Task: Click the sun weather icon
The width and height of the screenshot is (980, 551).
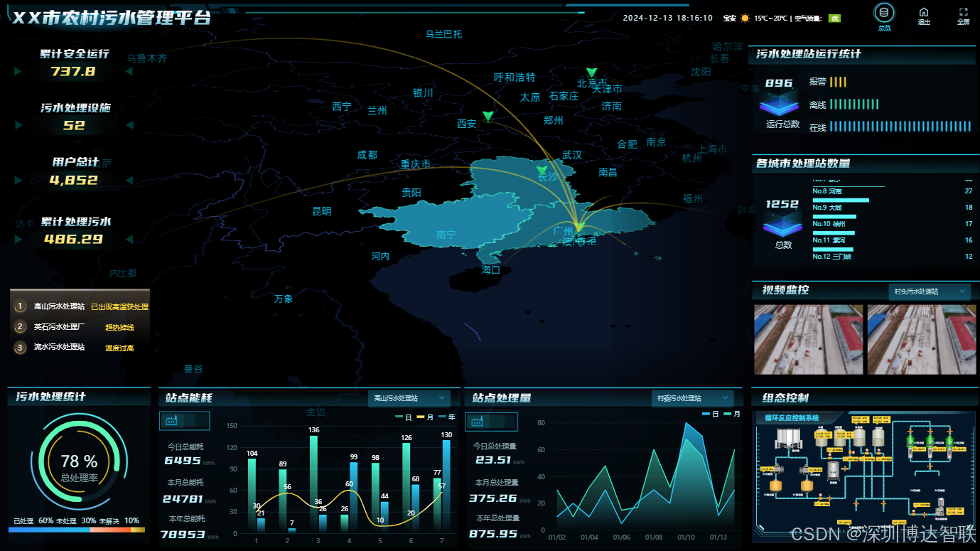Action: [745, 18]
